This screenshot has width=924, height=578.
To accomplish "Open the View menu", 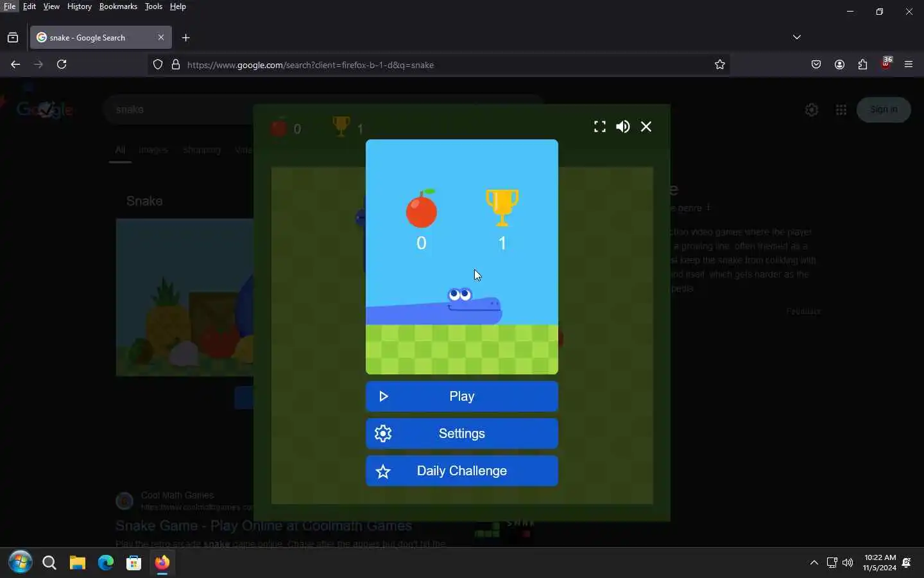I will [51, 6].
